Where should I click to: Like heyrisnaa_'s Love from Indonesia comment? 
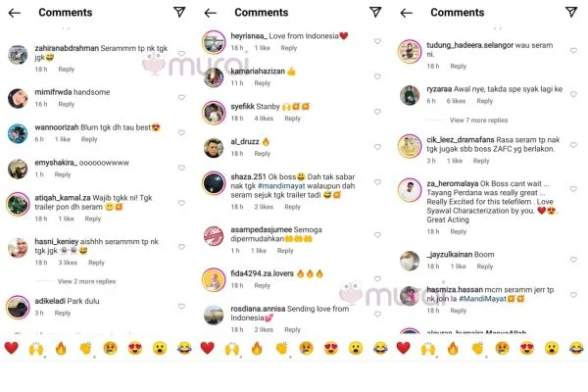[x=377, y=41]
